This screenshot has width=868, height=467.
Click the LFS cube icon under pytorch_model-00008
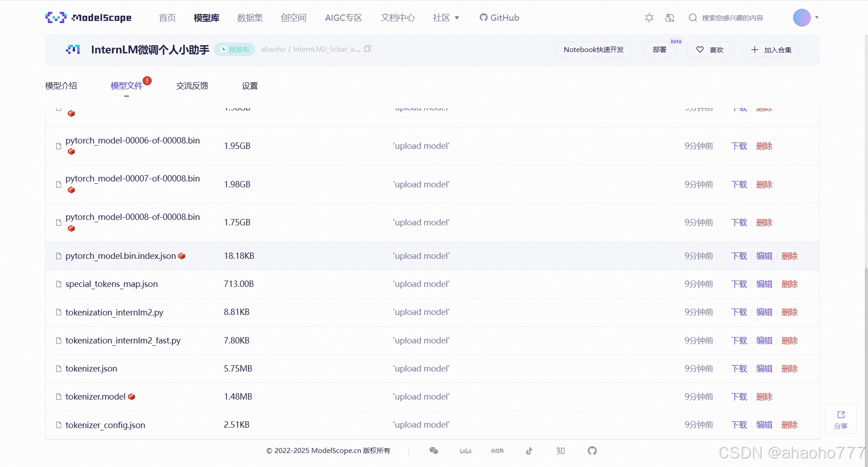point(71,229)
